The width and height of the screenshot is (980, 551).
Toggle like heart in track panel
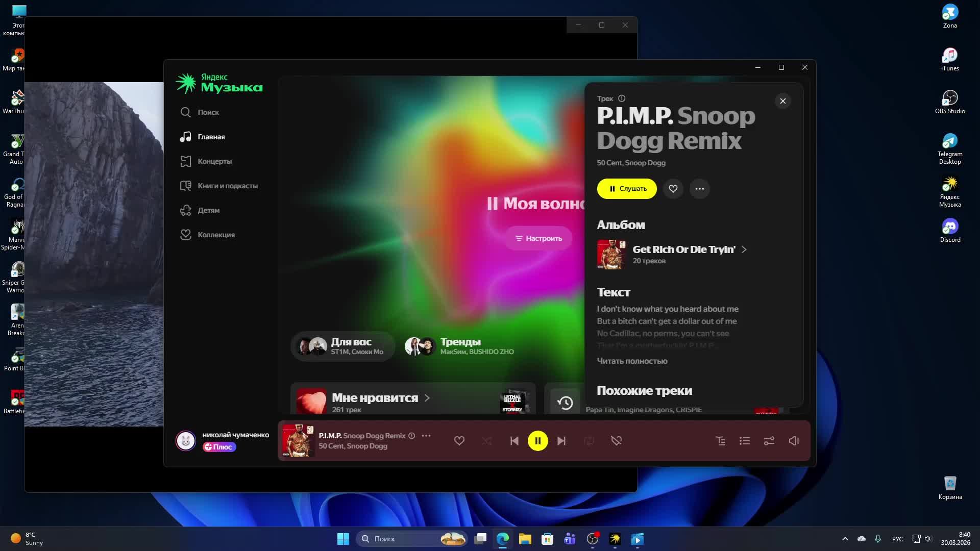coord(673,189)
